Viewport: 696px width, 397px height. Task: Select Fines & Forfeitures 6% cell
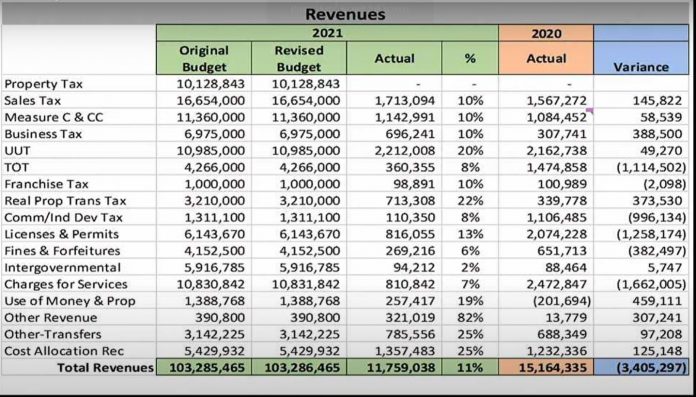471,251
